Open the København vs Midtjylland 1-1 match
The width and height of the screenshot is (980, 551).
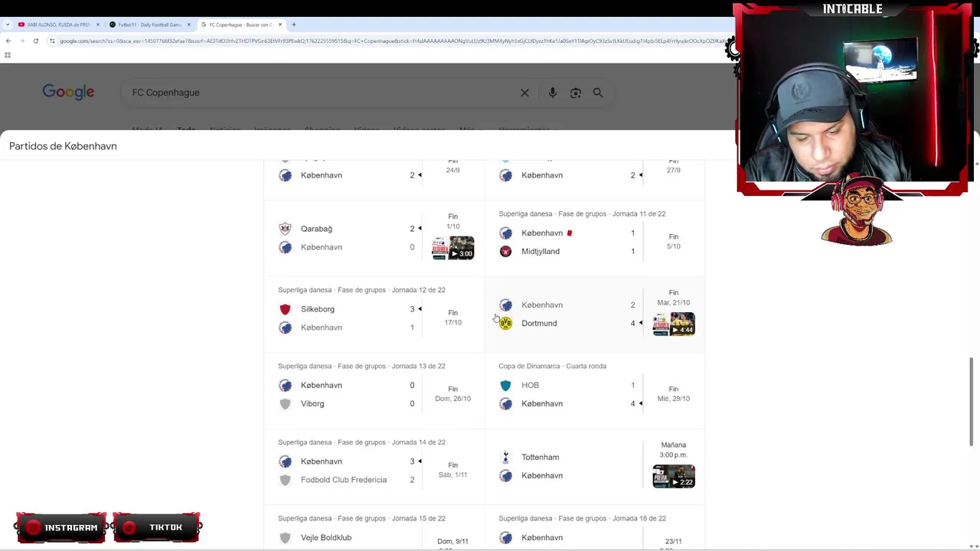click(594, 238)
